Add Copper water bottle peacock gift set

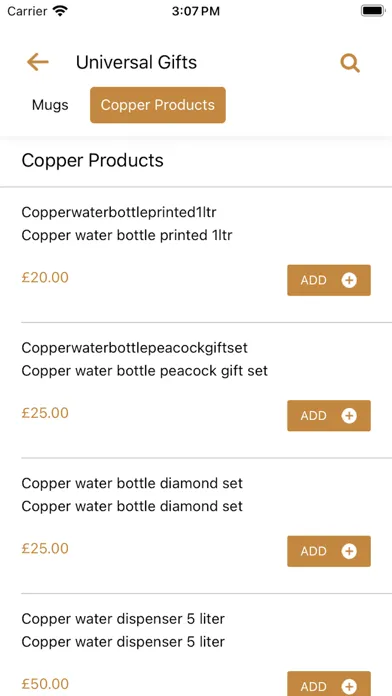(x=329, y=415)
